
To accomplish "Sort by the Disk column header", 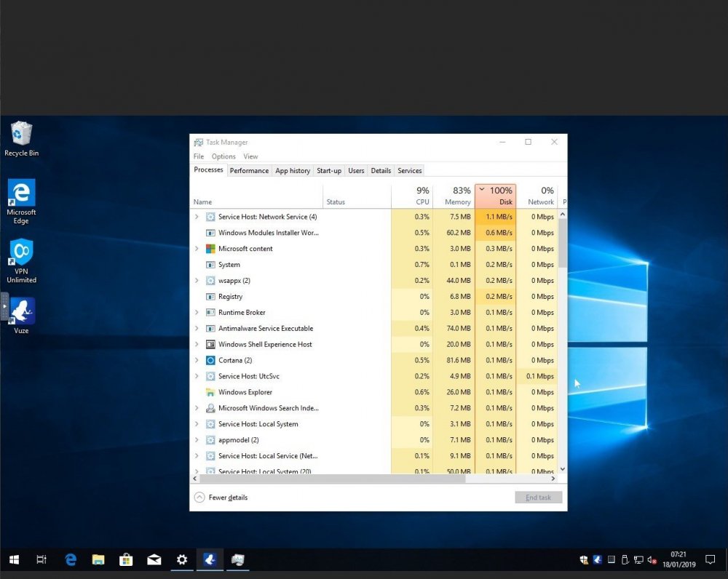I will pyautogui.click(x=495, y=196).
